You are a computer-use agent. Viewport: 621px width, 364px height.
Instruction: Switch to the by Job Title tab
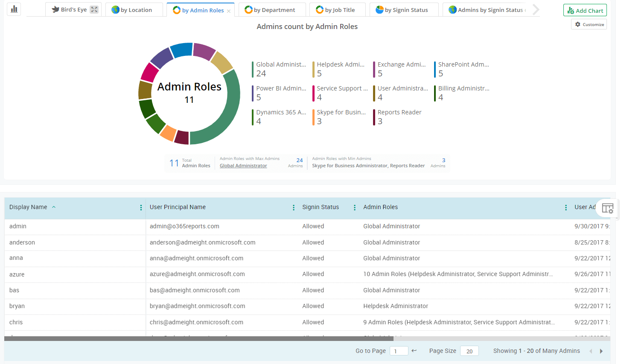pos(339,10)
